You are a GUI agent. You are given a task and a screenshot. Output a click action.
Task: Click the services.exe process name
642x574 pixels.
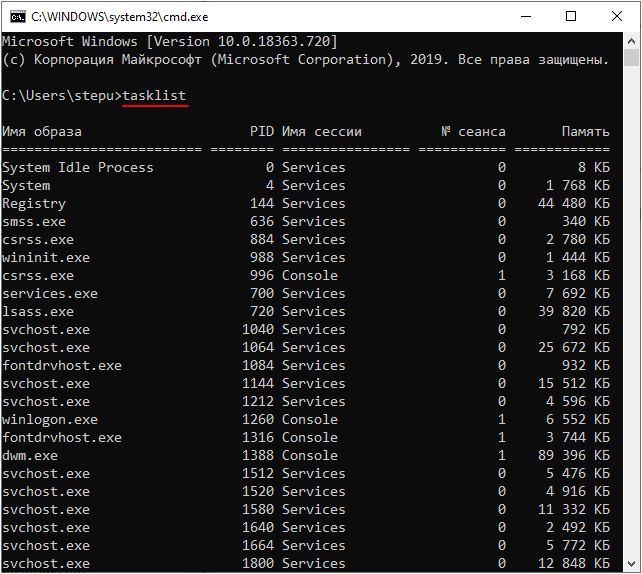pyautogui.click(x=50, y=294)
